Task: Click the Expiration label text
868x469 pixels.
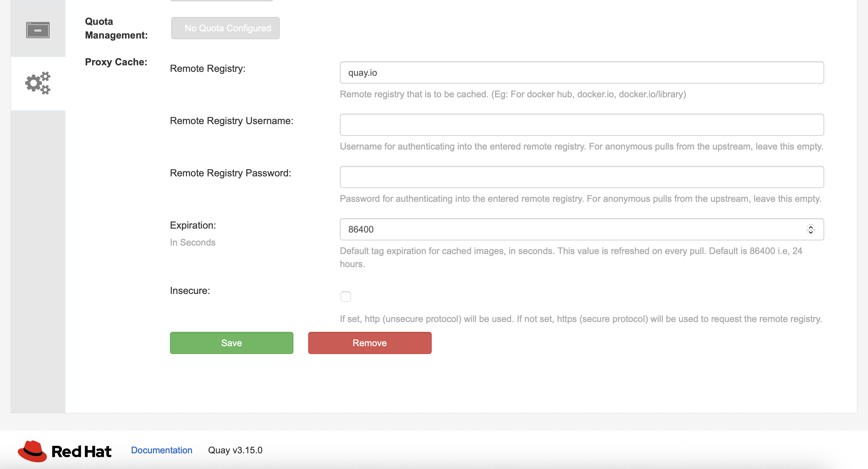Action: [x=192, y=225]
